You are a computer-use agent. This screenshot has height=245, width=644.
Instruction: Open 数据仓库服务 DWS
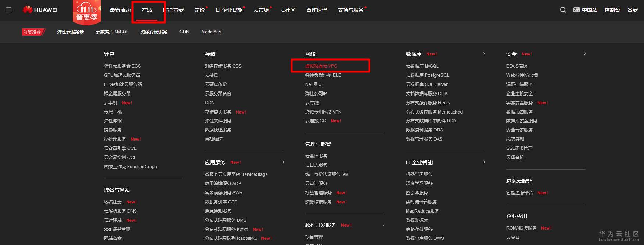click(425, 238)
